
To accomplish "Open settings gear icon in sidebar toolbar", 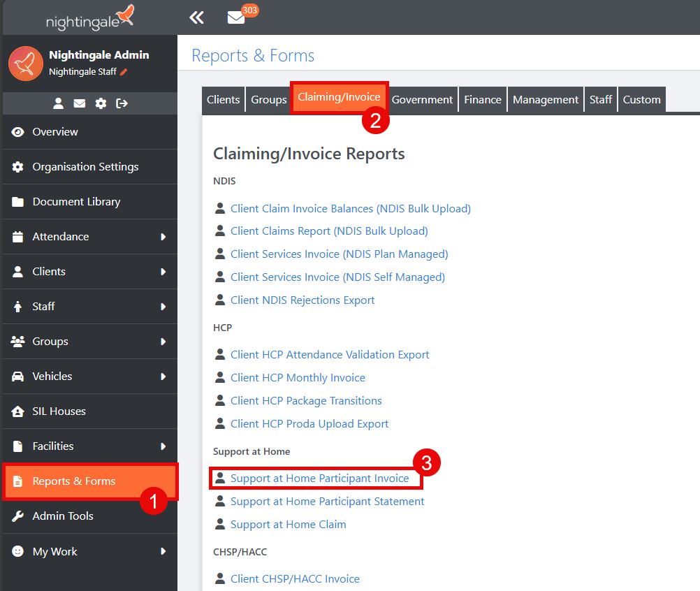I will [x=101, y=103].
